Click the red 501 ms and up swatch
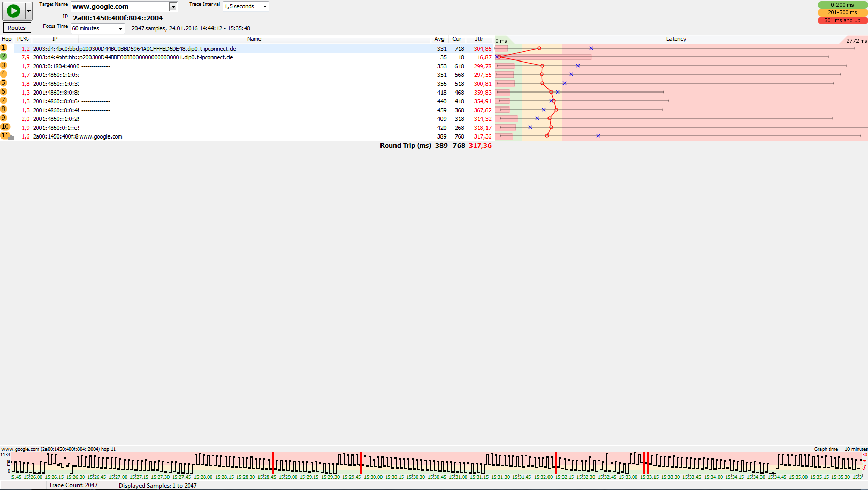 click(842, 20)
